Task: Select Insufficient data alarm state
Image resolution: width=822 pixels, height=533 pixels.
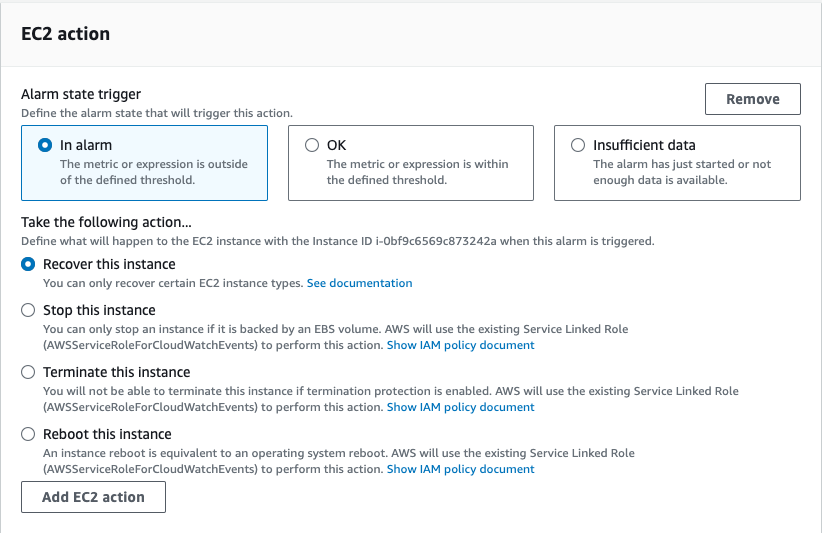Action: click(x=578, y=145)
